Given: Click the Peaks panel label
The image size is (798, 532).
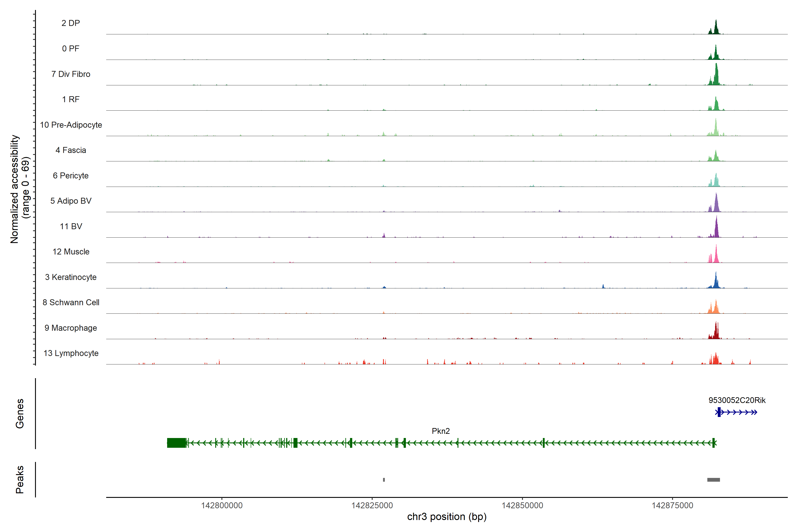Looking at the screenshot, I should (20, 479).
